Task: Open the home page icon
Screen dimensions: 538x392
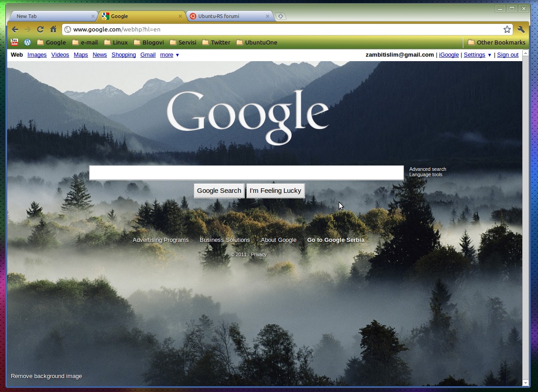Action: [x=53, y=30]
